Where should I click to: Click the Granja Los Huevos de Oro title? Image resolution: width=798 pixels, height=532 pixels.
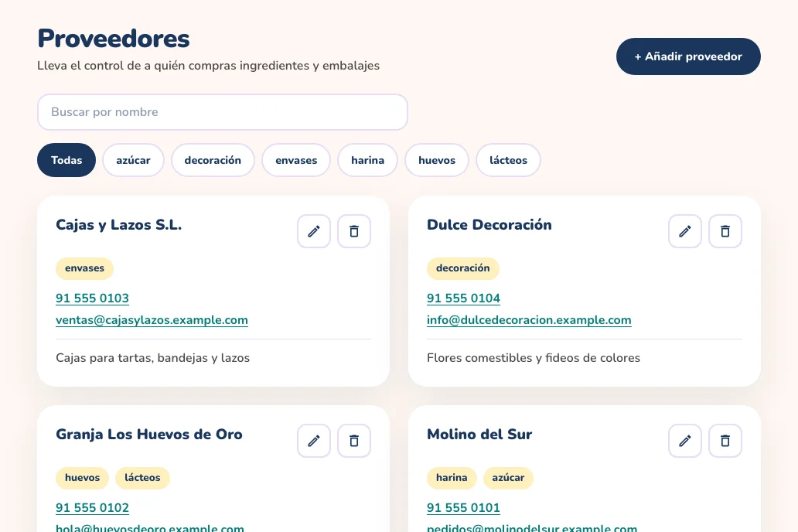click(x=149, y=435)
